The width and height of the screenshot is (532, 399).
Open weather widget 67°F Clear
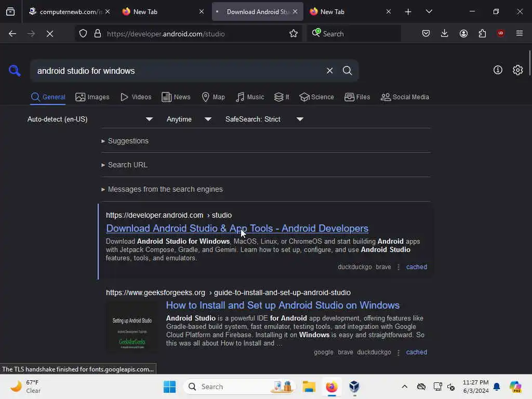tap(25, 387)
